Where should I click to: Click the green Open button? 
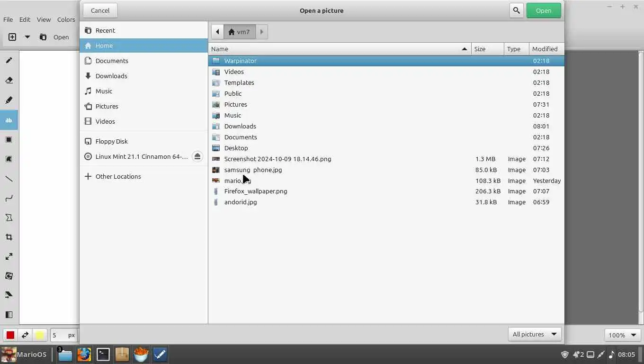tap(544, 10)
